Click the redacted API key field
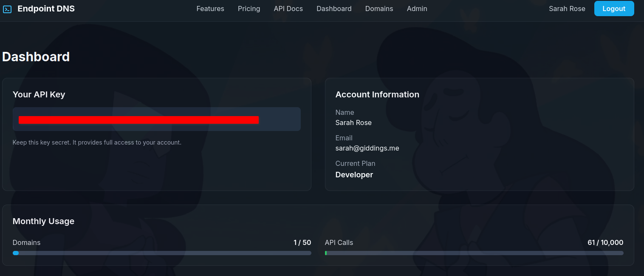 [156, 120]
